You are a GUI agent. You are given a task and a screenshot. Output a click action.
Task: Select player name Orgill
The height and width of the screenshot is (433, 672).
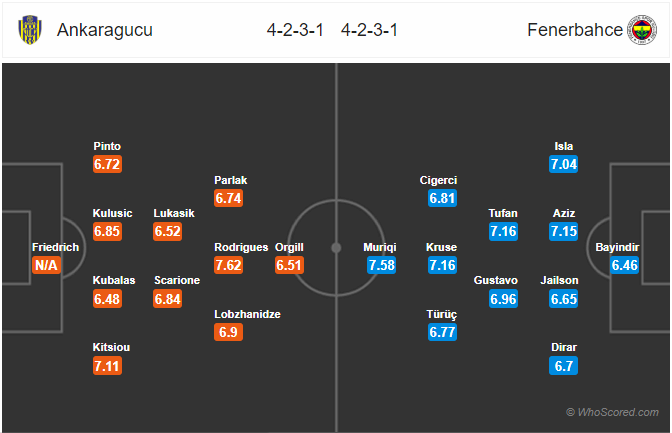coord(289,247)
